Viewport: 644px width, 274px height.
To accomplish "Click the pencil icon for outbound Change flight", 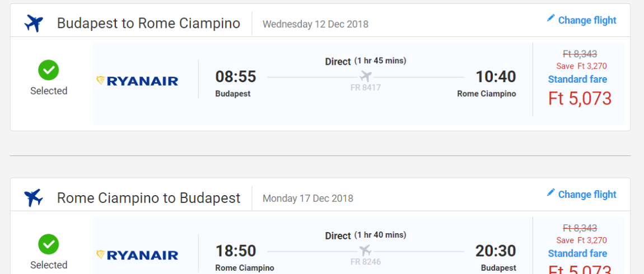I will (551, 18).
